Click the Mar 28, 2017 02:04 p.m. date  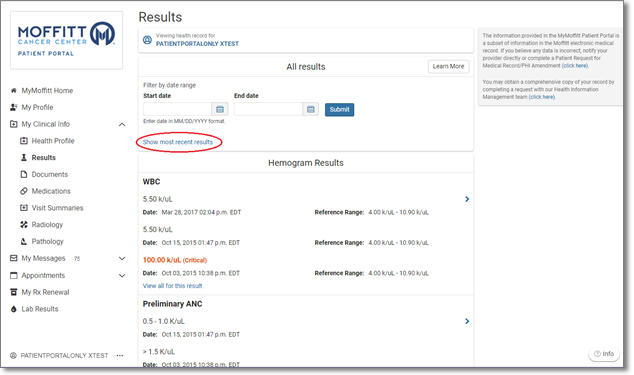[201, 212]
